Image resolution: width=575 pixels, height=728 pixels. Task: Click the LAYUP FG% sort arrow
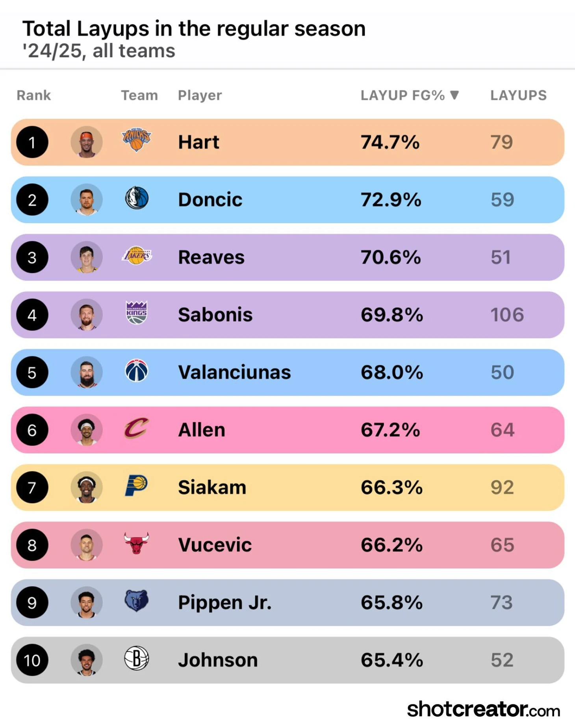(x=454, y=95)
